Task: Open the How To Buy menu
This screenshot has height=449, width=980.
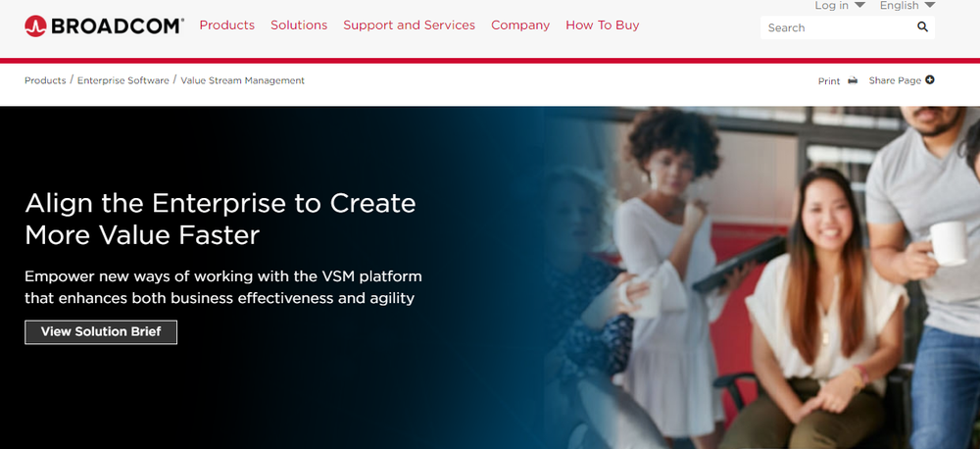Action: pyautogui.click(x=603, y=25)
